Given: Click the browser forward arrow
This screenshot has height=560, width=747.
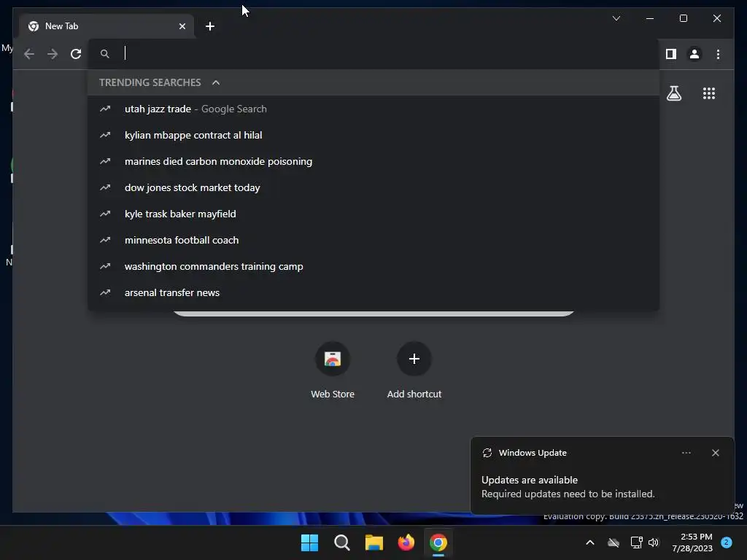Looking at the screenshot, I should tap(53, 54).
